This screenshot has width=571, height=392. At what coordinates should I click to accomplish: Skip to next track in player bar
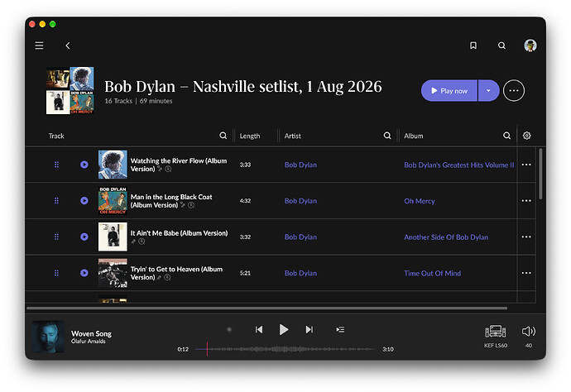(x=309, y=329)
